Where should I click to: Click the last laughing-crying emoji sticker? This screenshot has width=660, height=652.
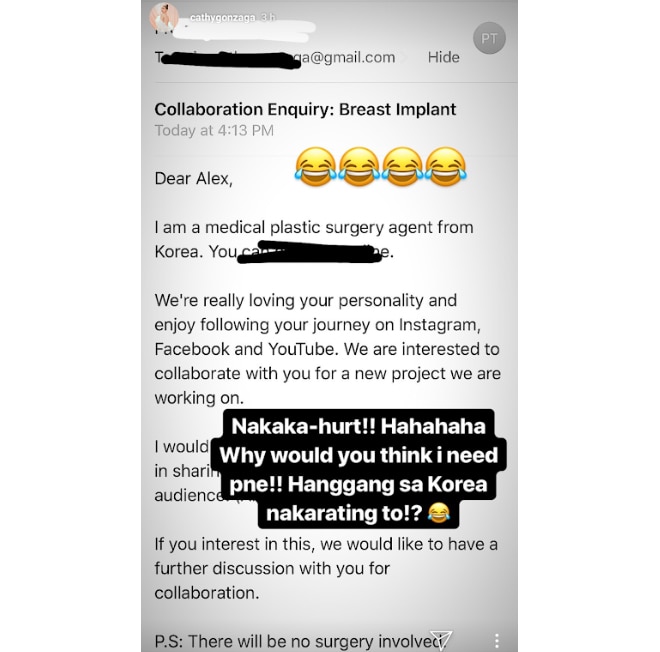tap(445, 167)
